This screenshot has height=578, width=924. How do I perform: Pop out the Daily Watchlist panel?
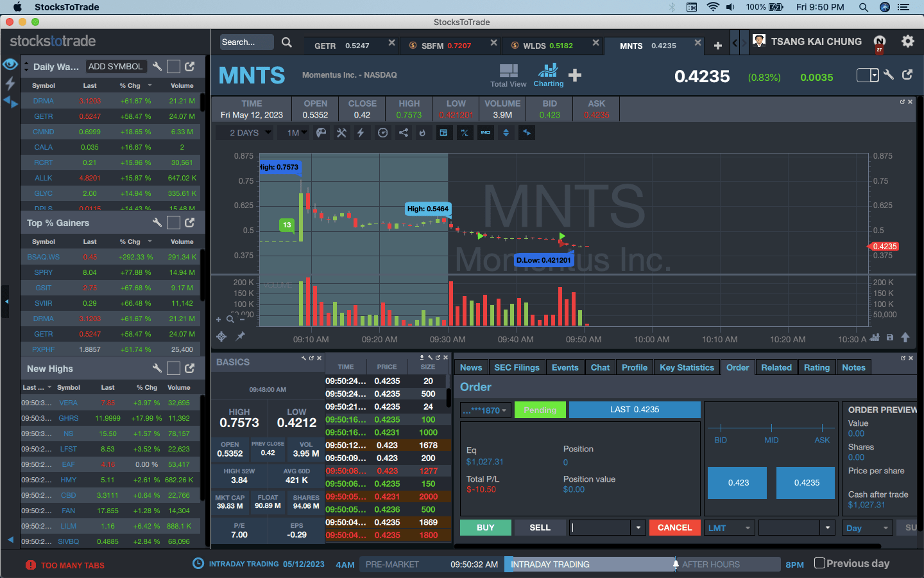coord(190,66)
